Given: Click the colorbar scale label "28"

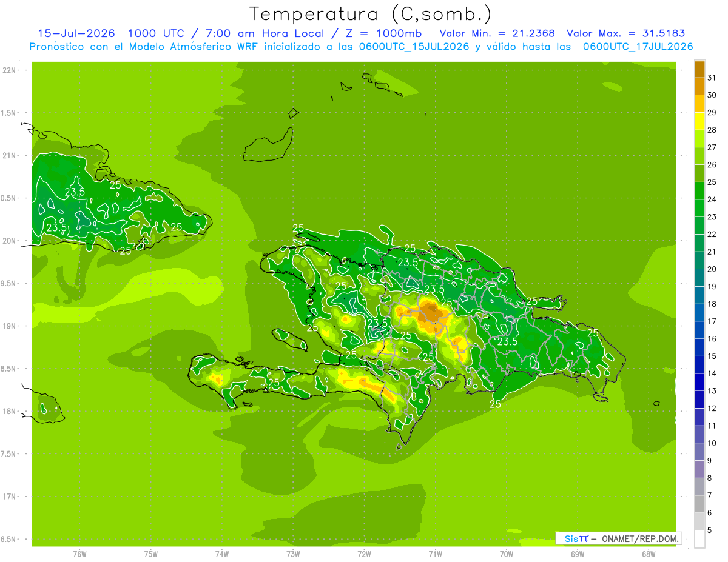Looking at the screenshot, I should tap(712, 130).
